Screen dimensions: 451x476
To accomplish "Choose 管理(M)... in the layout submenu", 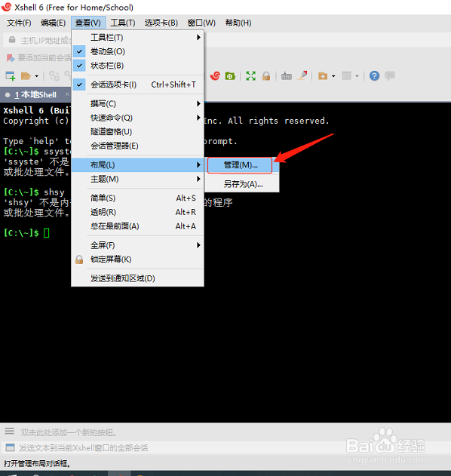I will (240, 165).
